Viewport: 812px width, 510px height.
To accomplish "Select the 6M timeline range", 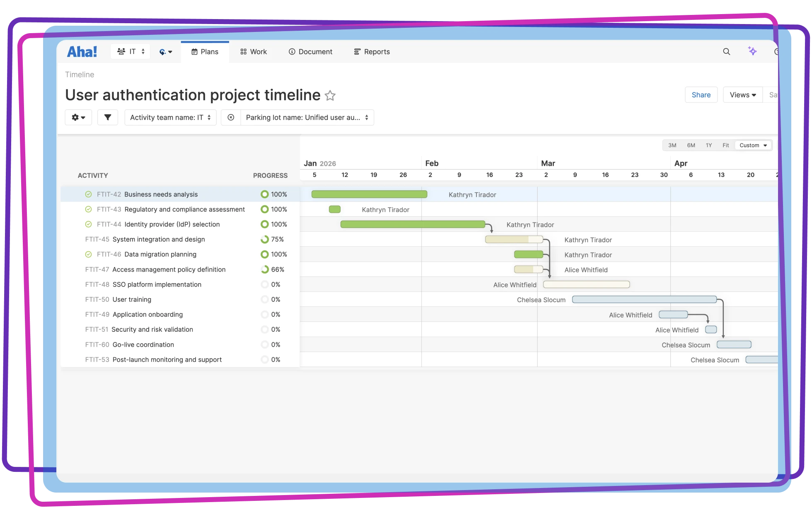I will coord(691,145).
